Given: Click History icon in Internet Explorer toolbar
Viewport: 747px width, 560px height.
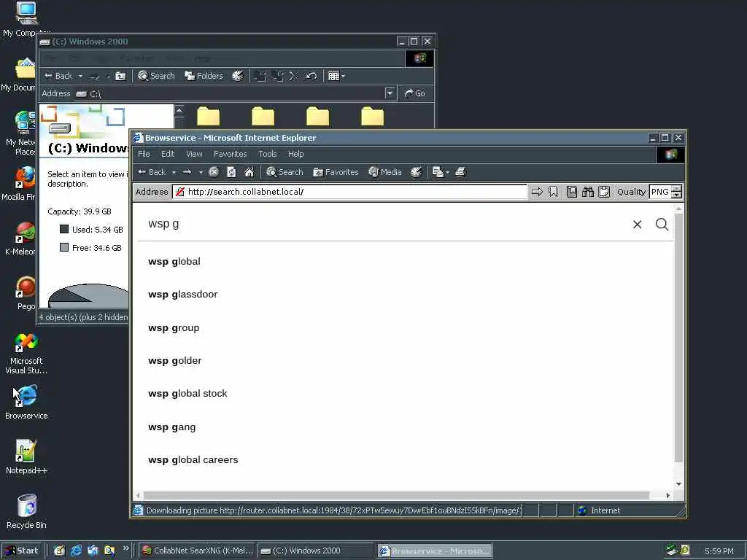Looking at the screenshot, I should (416, 172).
